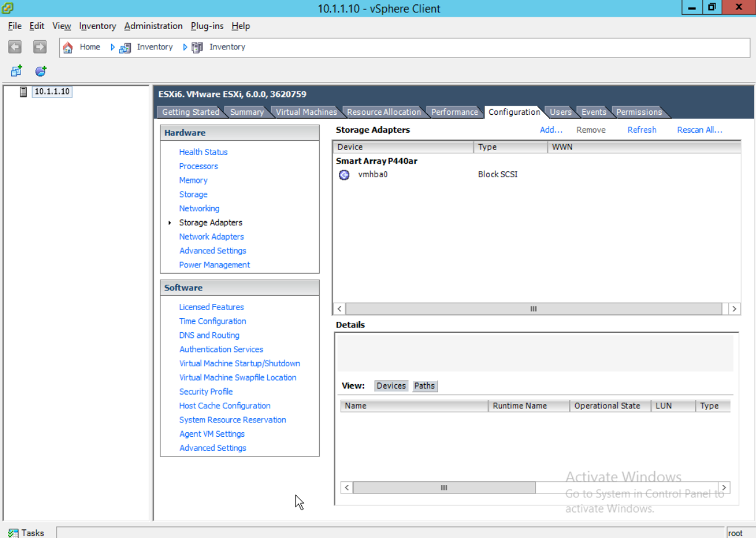The height and width of the screenshot is (538, 756).
Task: Open the Administration menu
Action: coord(153,26)
